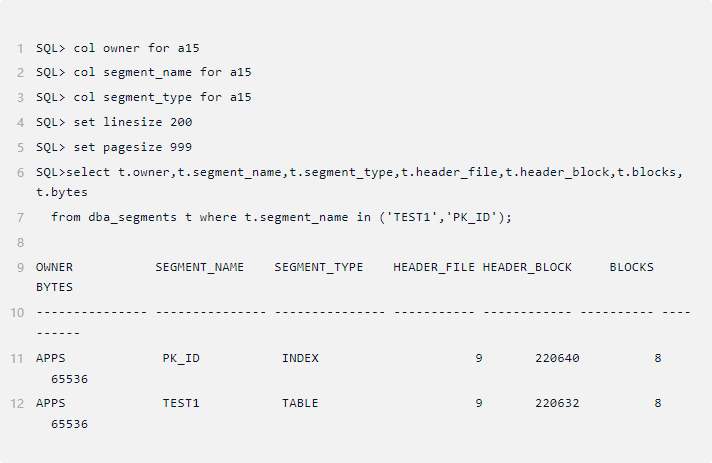This screenshot has height=463, width=712.
Task: Click the PK_ID segment name value
Action: tap(181, 358)
